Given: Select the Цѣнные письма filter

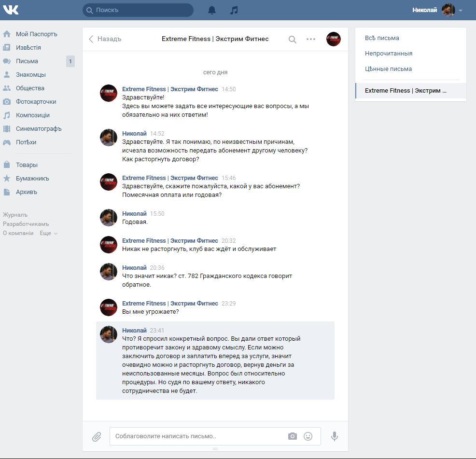Looking at the screenshot, I should [388, 69].
